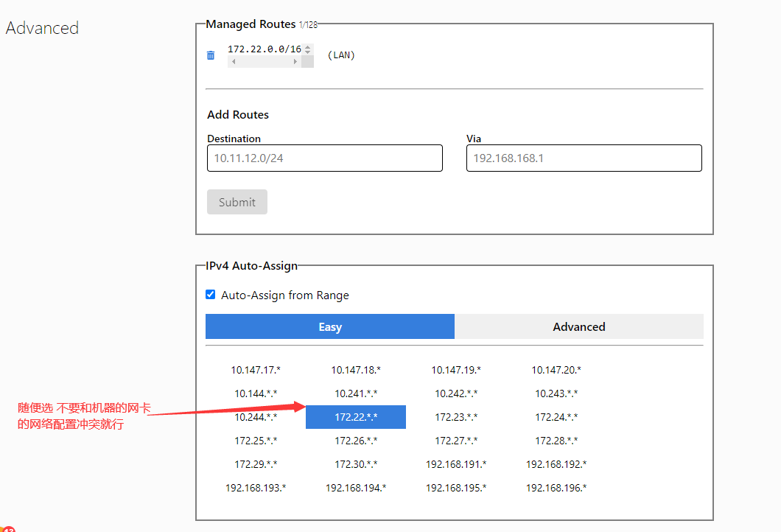Toggle Auto-Assign from Range checkbox
781x532 pixels.
[x=211, y=295]
